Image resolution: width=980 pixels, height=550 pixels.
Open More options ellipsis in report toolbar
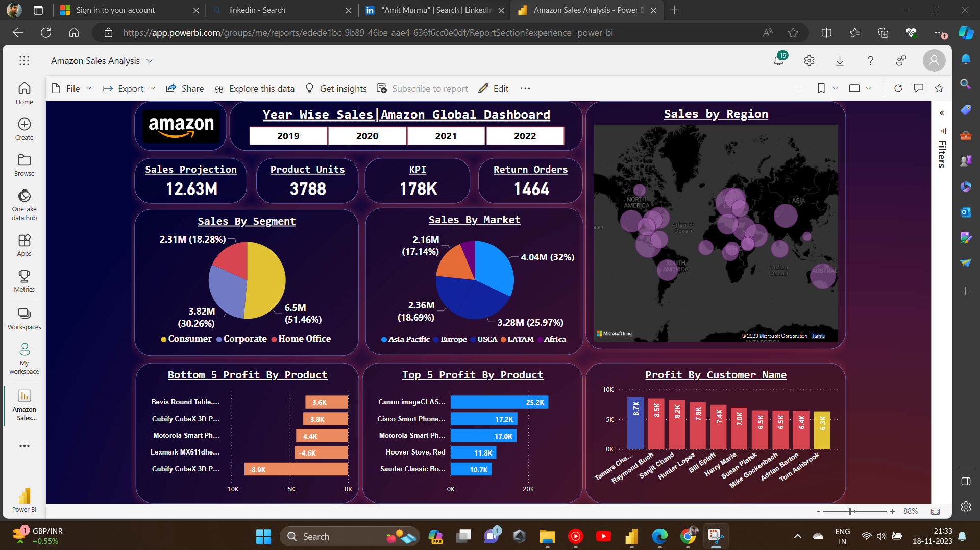[525, 88]
